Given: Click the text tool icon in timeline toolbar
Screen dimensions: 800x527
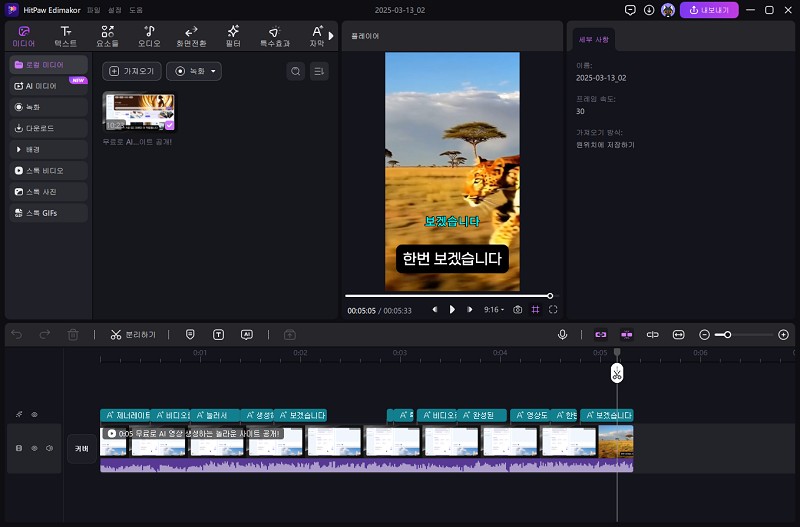Looking at the screenshot, I should [218, 335].
